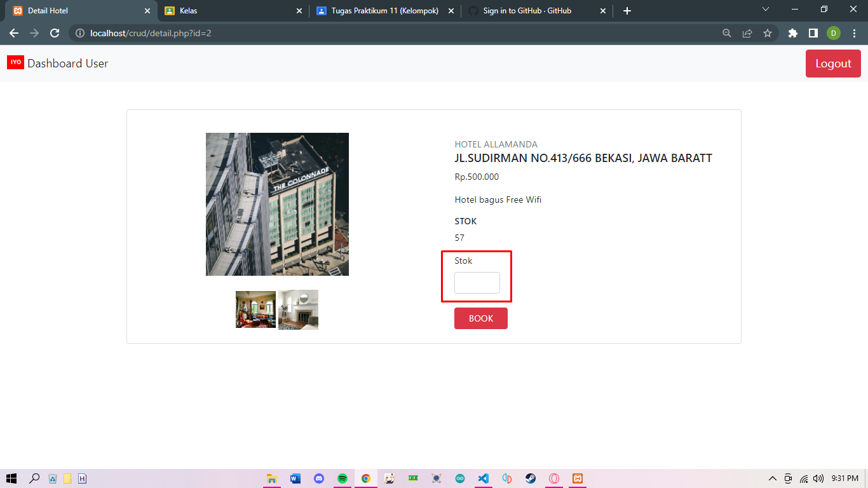Click the IYO logo next to Dashboard User
This screenshot has width=868, height=488.
(15, 63)
